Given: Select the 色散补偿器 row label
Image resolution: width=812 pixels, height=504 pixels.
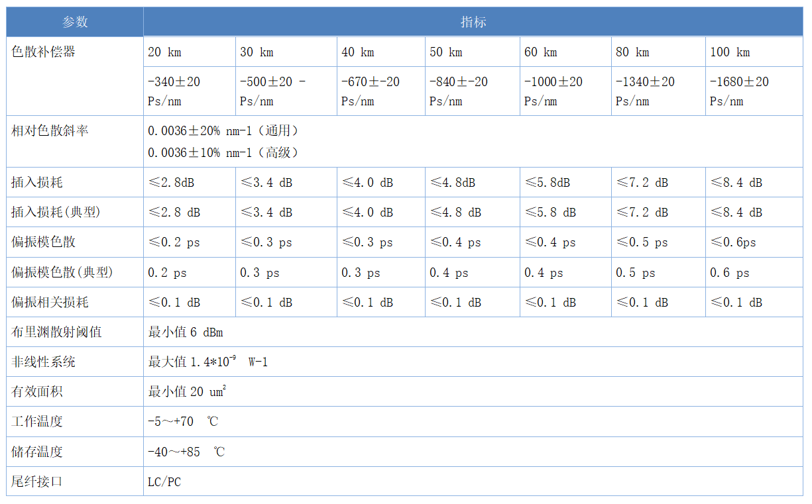Looking at the screenshot, I should tap(44, 52).
